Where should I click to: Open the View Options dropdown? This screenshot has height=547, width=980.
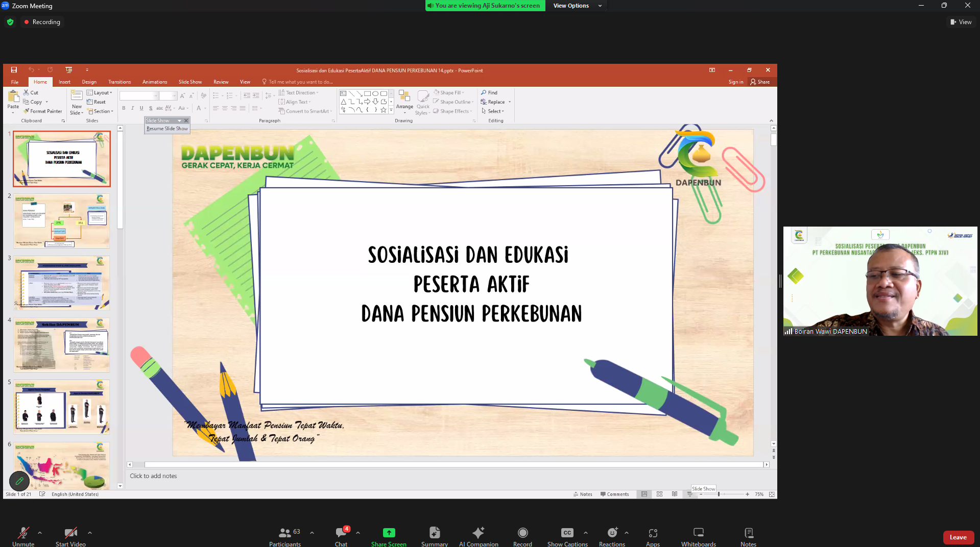[578, 6]
